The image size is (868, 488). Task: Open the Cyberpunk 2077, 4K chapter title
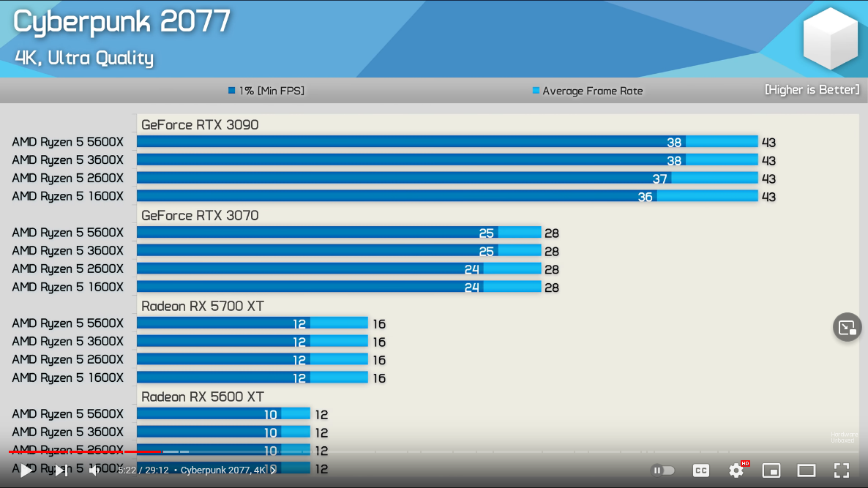222,470
